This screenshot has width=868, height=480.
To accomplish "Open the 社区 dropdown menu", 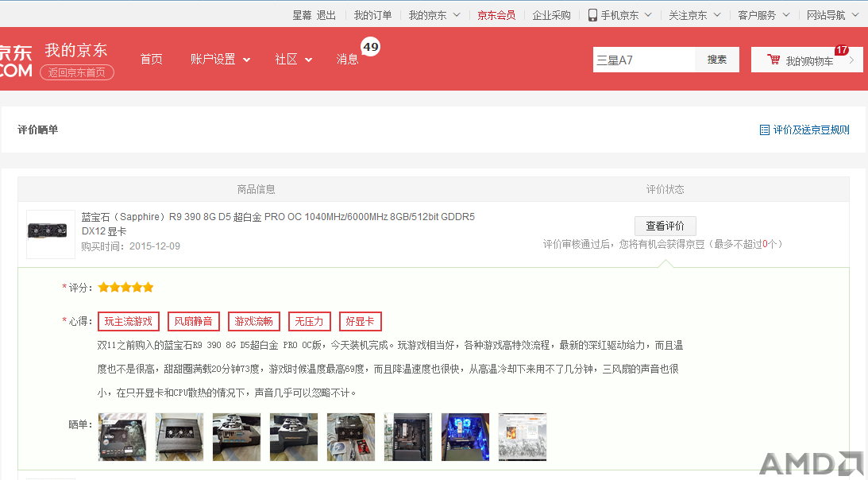I will click(293, 60).
